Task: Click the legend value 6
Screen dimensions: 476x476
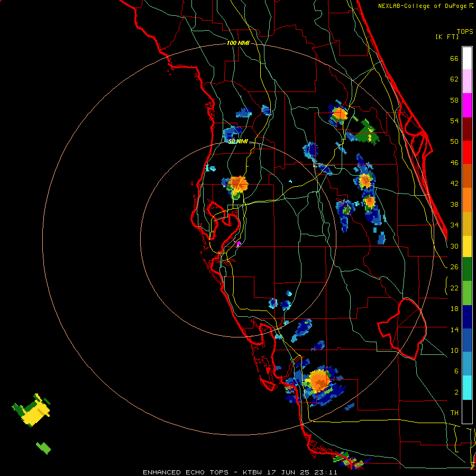Action: pos(456,371)
